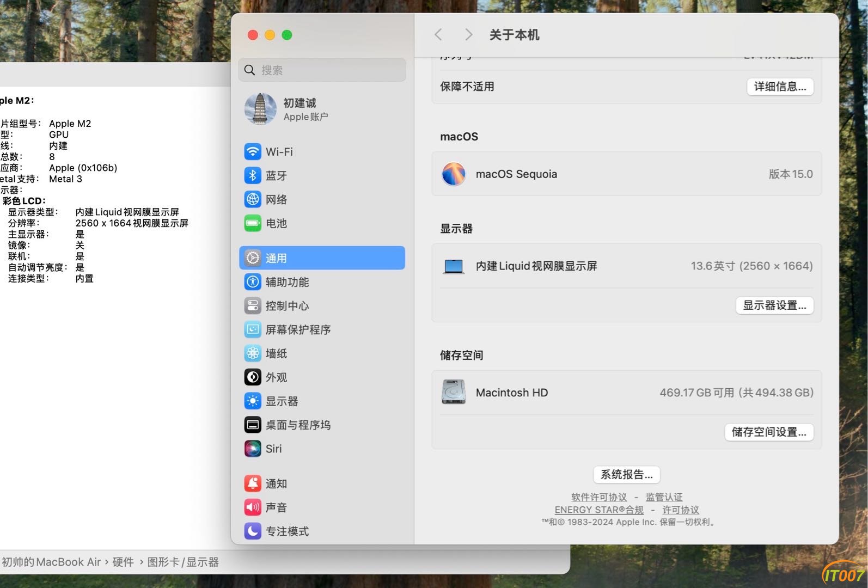This screenshot has height=588, width=868.
Task: Open the Appearance icon
Action: coord(253,377)
